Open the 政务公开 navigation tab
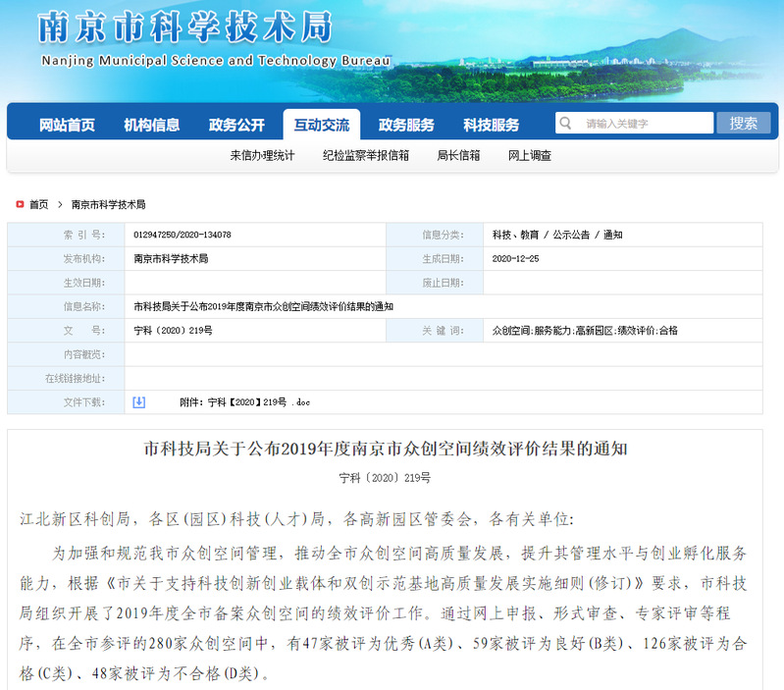 coord(236,125)
